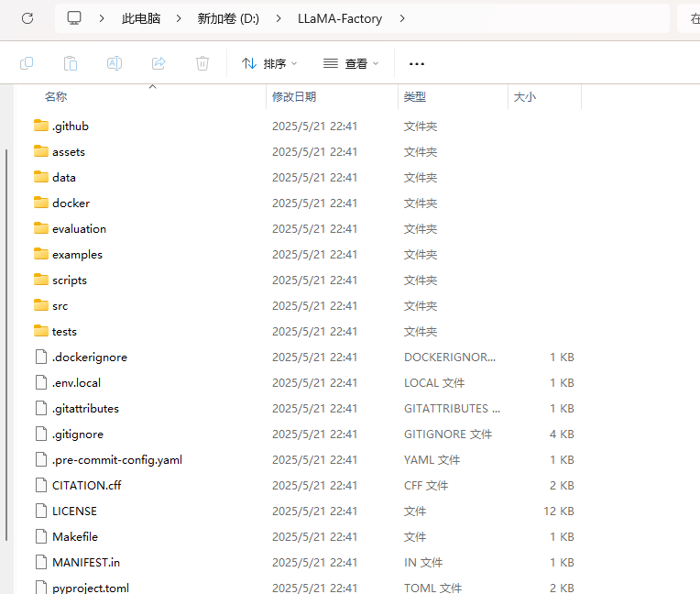Click 12 KB size of LICENSE

(559, 511)
